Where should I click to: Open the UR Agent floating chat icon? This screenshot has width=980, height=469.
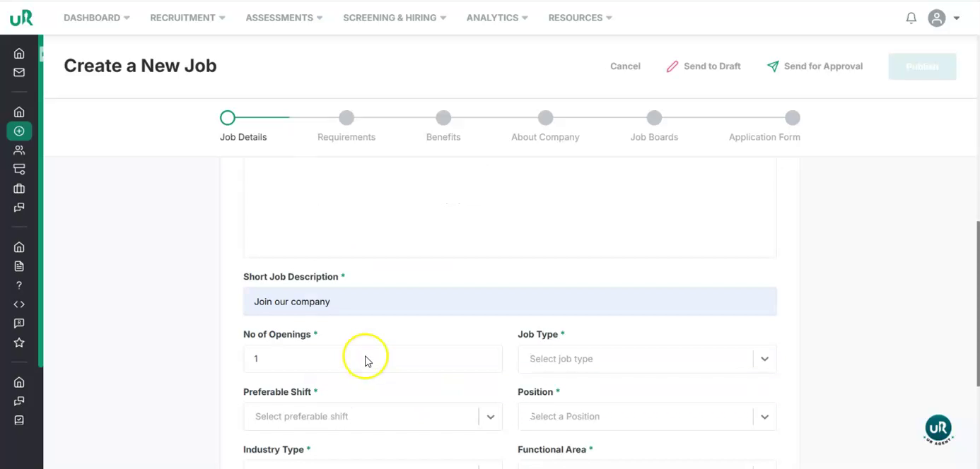938,429
